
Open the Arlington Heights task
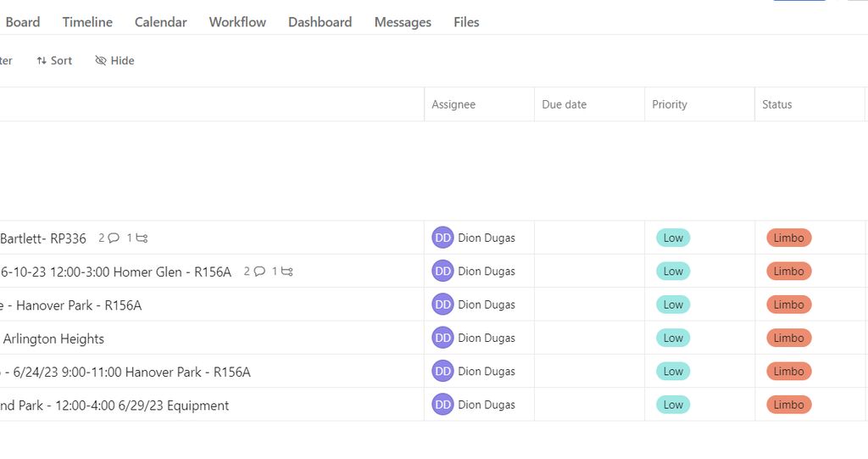53,339
